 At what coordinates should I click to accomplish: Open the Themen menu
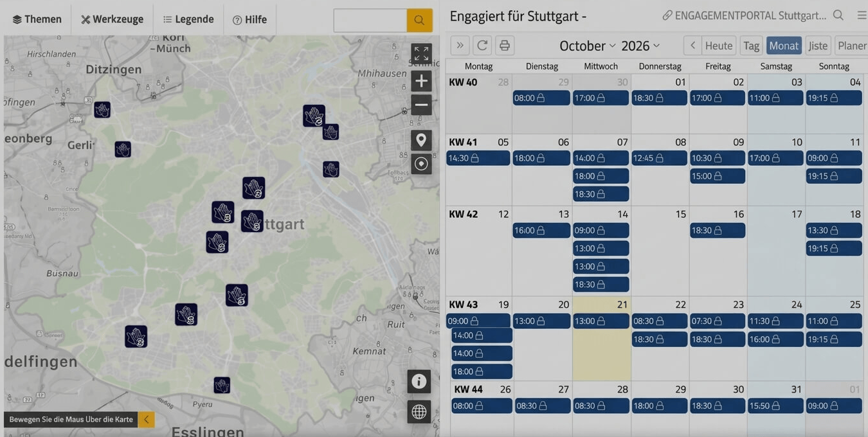click(37, 19)
